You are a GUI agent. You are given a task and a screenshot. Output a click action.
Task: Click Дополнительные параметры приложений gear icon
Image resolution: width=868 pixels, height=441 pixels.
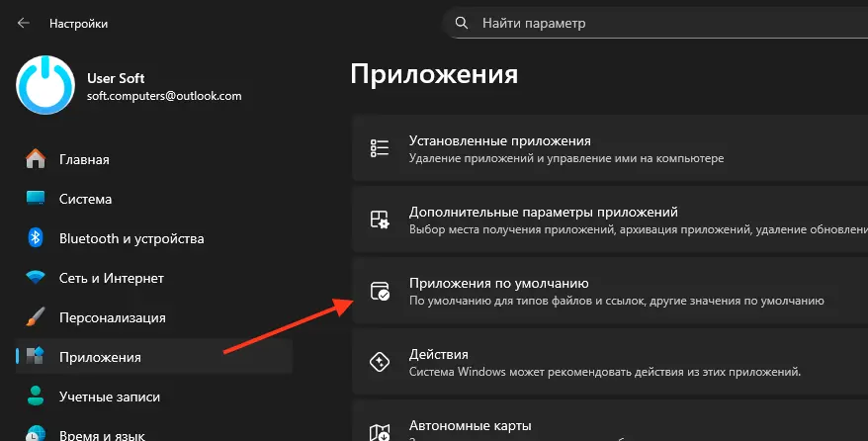click(380, 220)
